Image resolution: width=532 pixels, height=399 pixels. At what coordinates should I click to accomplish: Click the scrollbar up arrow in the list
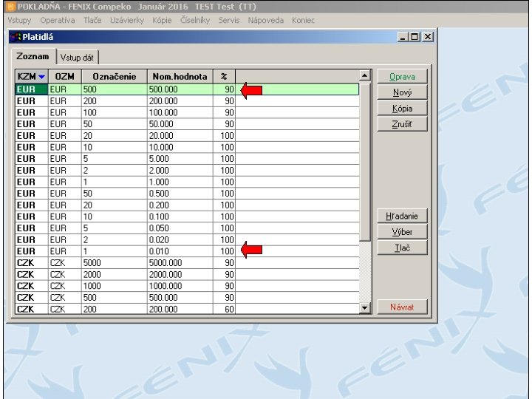coord(365,75)
